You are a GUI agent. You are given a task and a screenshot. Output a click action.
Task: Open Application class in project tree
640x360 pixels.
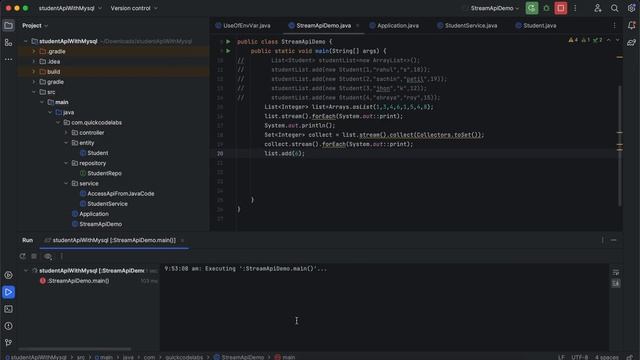coord(93,214)
